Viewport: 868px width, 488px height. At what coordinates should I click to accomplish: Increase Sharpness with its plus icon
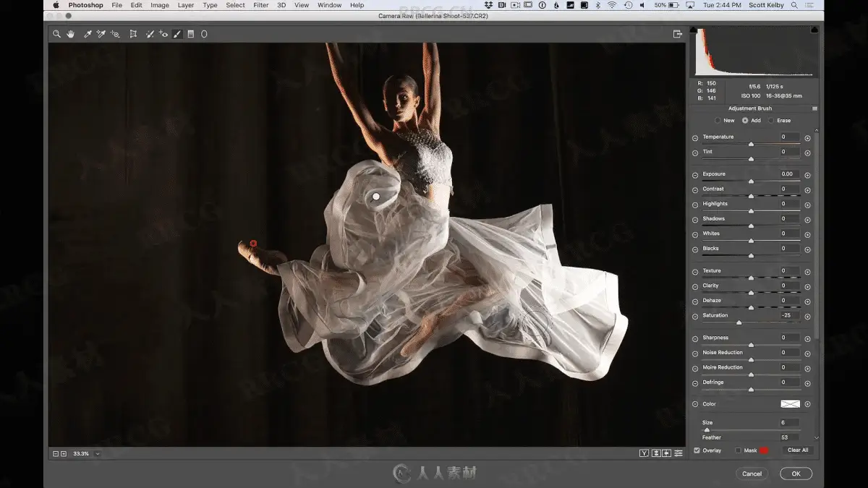coord(807,339)
